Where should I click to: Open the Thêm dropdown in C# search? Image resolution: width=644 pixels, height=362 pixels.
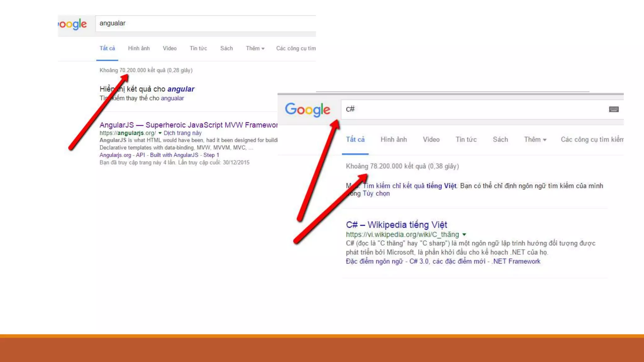pos(535,140)
